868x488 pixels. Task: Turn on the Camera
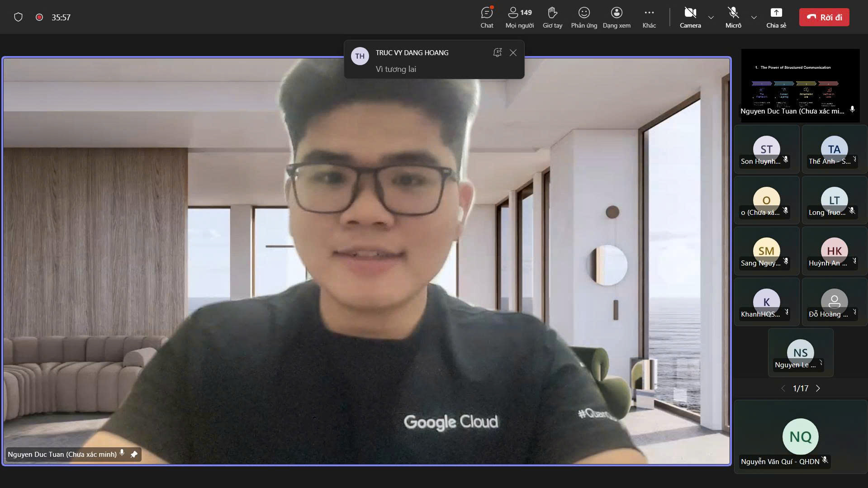tap(690, 17)
